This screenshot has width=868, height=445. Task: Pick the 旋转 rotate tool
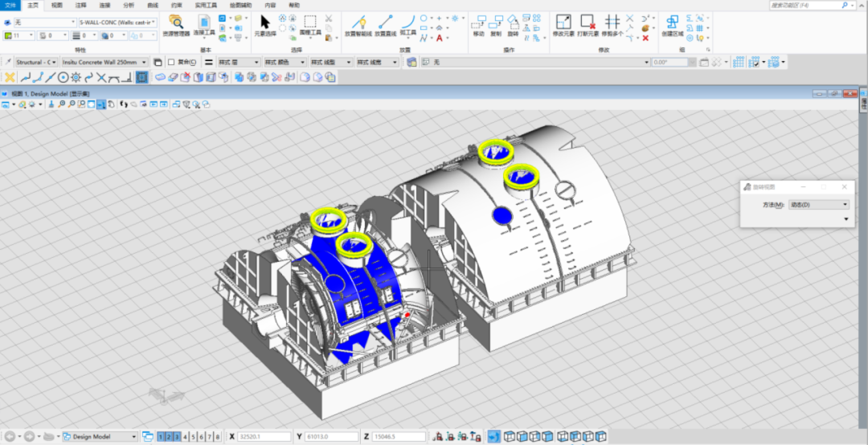point(513,26)
